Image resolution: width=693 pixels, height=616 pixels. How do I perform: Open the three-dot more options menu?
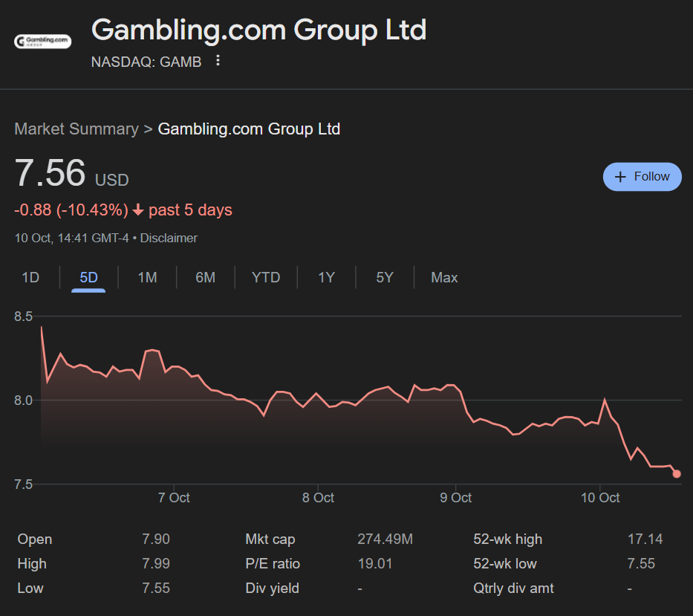tap(218, 61)
